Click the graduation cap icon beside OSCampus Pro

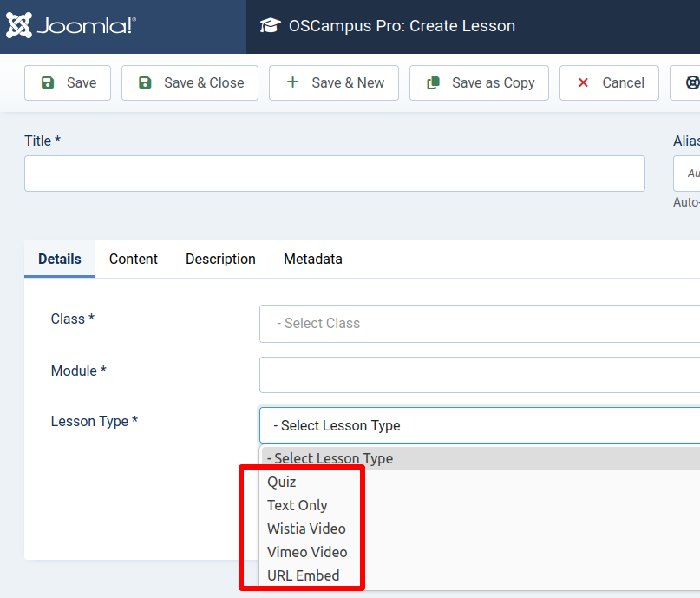pos(270,25)
